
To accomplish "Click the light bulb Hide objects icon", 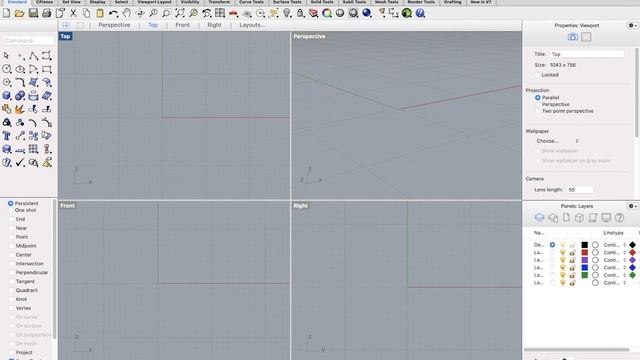I will pos(287,13).
